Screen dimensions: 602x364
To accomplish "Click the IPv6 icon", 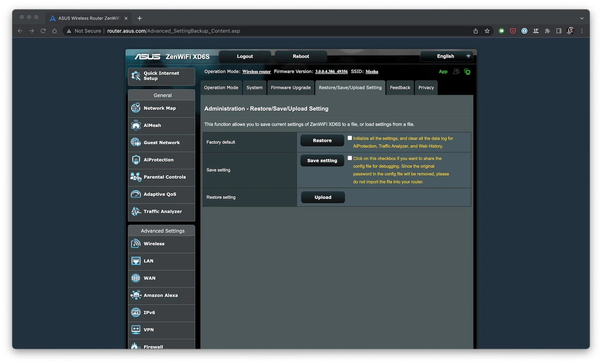I will (x=136, y=313).
